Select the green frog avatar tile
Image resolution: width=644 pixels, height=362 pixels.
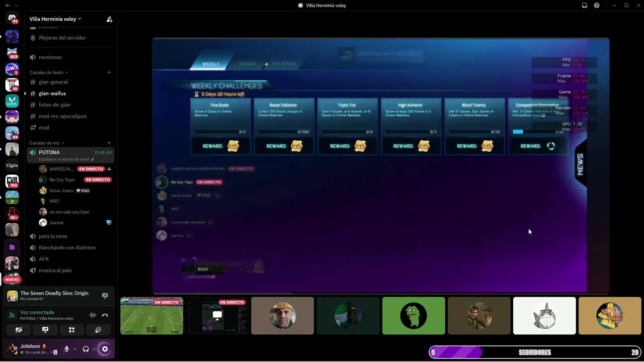[x=414, y=316]
